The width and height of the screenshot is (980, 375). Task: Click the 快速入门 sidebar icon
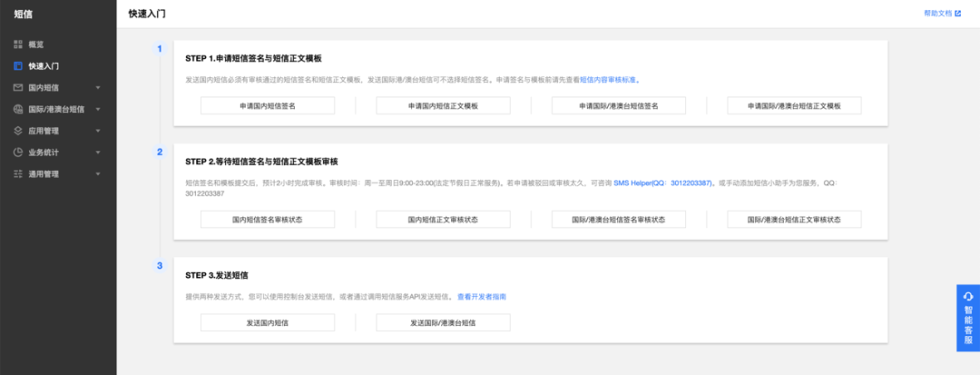tap(18, 65)
